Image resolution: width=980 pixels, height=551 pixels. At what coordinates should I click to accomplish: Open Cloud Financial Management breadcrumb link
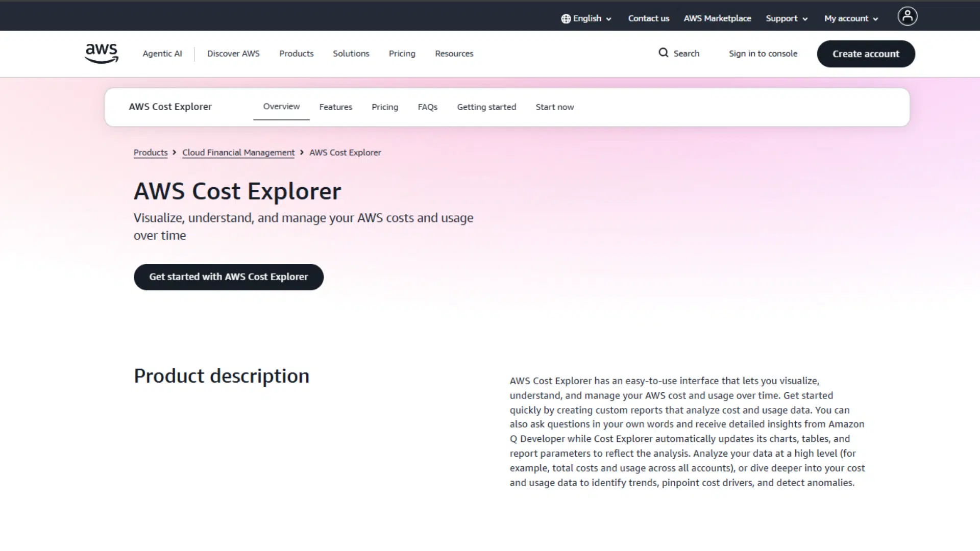click(238, 153)
